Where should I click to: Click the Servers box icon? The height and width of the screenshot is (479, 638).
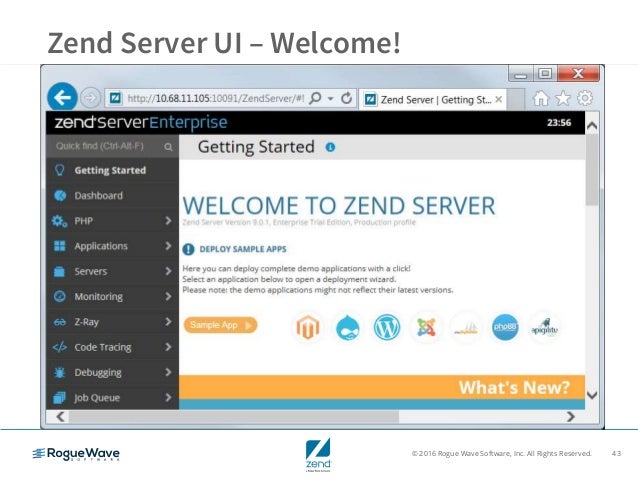tap(59, 271)
